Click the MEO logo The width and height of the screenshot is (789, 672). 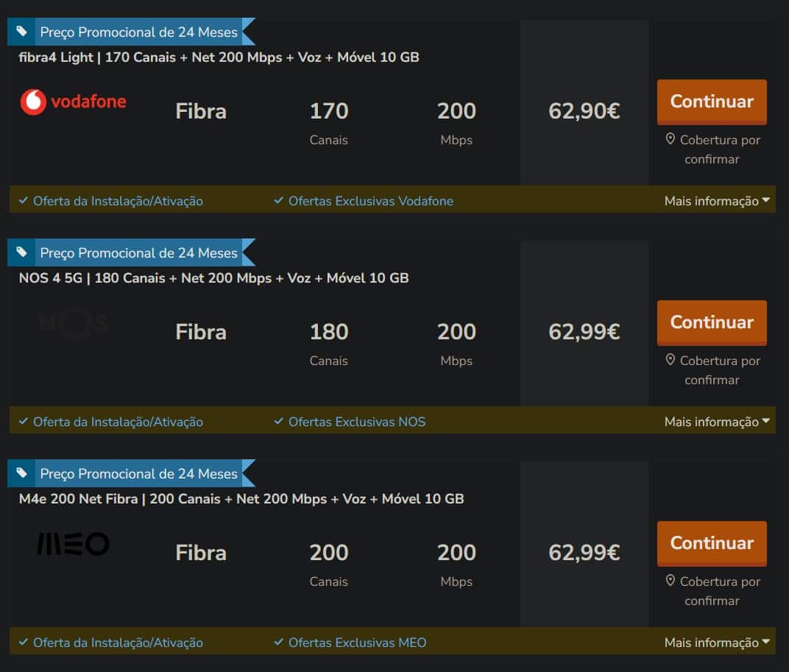coord(73,544)
